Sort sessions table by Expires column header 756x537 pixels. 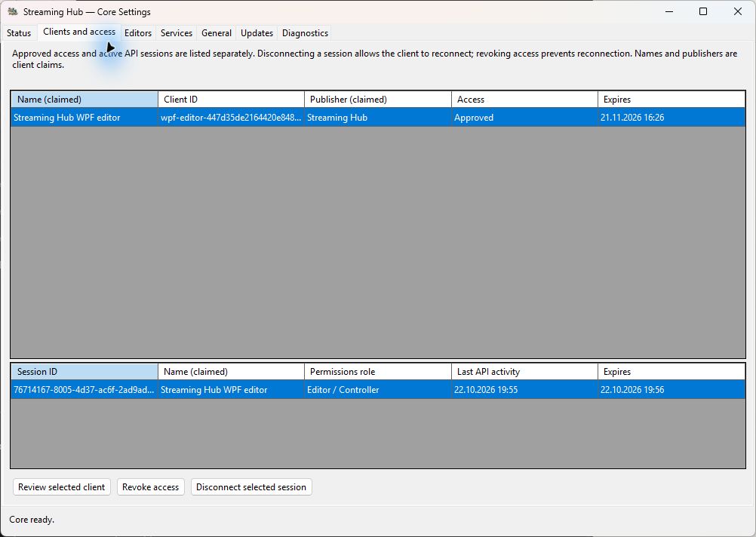point(671,372)
